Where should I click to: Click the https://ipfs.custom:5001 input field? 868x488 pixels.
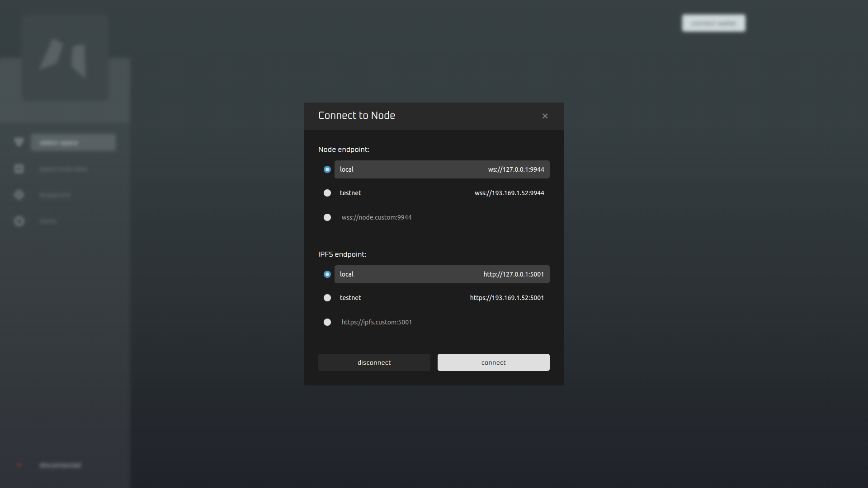[442, 322]
